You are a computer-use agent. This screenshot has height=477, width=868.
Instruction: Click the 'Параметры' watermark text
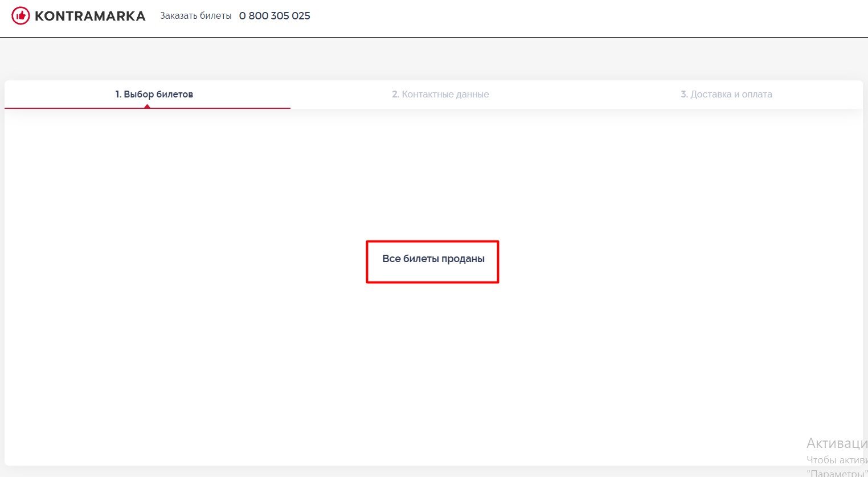coord(837,473)
